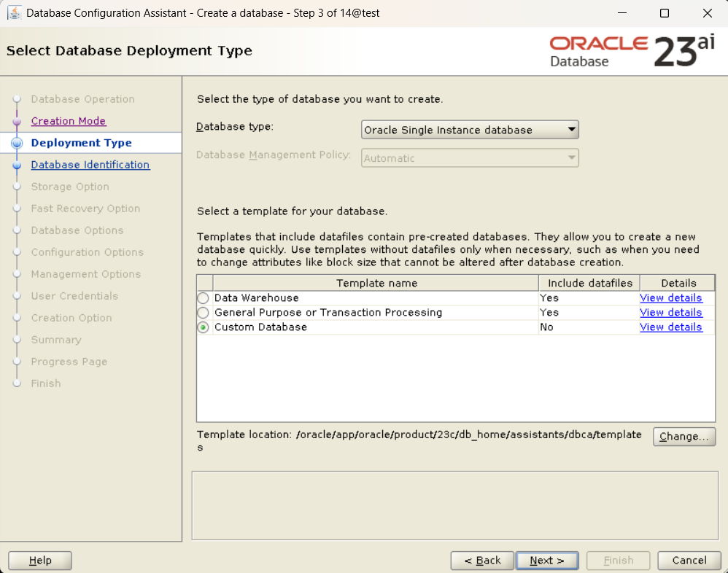Click the Database Operation step label

click(82, 99)
